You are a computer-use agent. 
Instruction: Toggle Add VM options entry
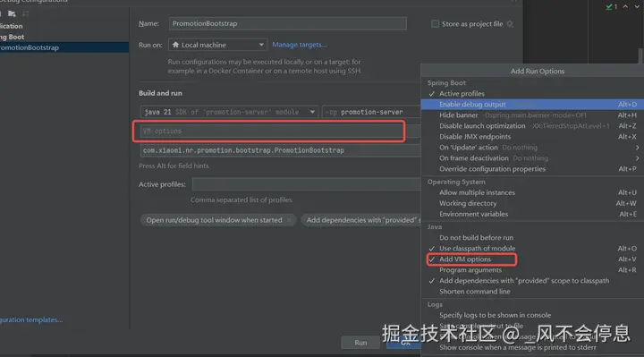click(x=532, y=259)
